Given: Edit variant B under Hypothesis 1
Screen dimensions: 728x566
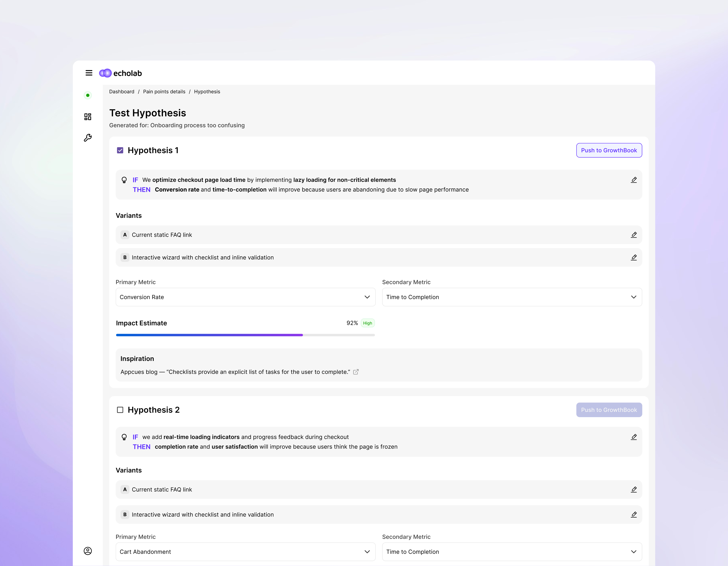Looking at the screenshot, I should tap(634, 258).
